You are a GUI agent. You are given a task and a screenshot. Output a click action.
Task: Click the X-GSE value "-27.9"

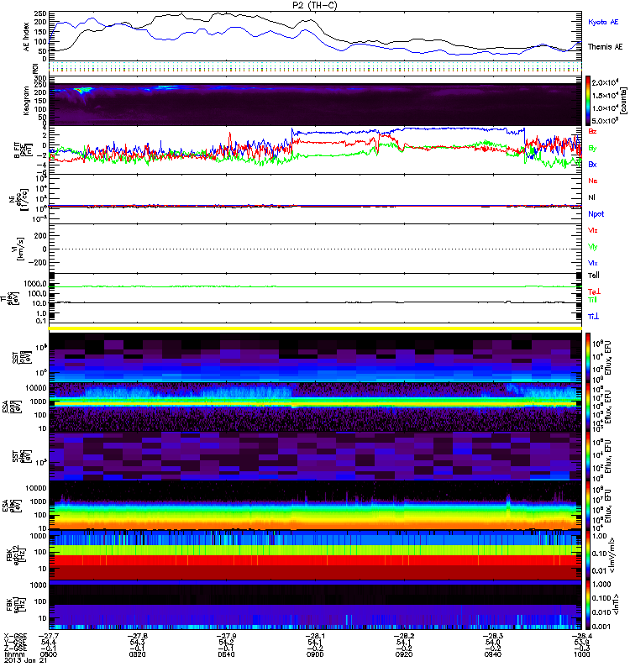click(226, 636)
